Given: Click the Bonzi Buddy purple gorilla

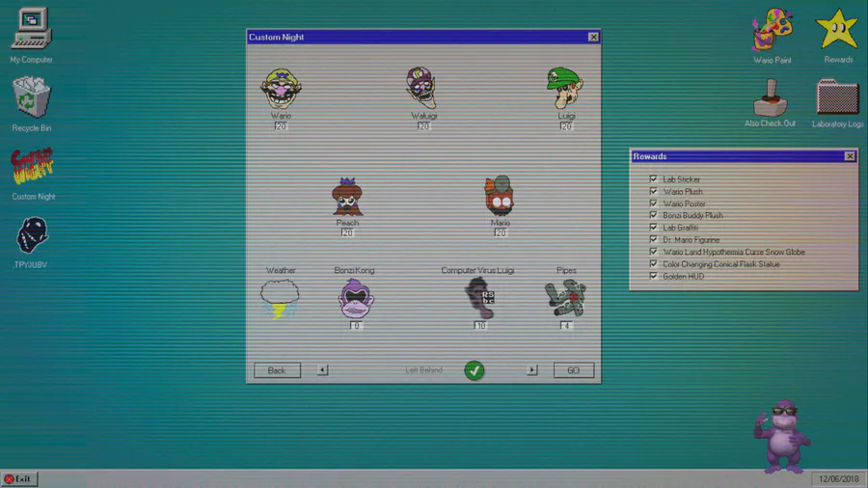Looking at the screenshot, I should pyautogui.click(x=781, y=437).
